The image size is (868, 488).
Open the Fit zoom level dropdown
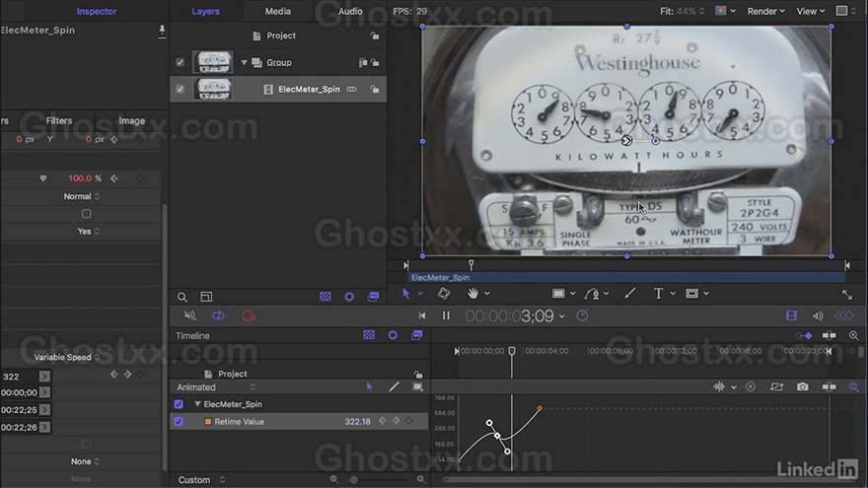point(682,11)
